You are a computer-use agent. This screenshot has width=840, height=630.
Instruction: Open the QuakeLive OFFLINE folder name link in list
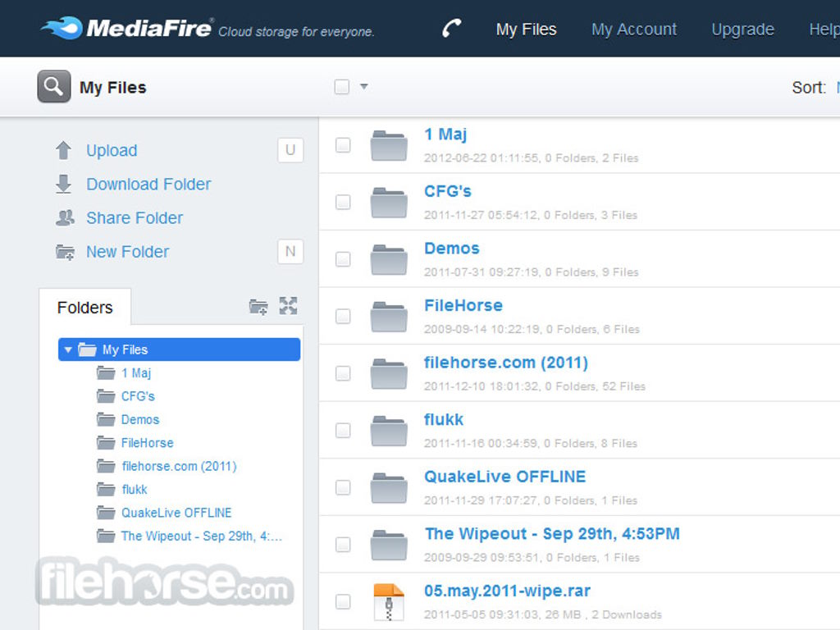coord(504,477)
